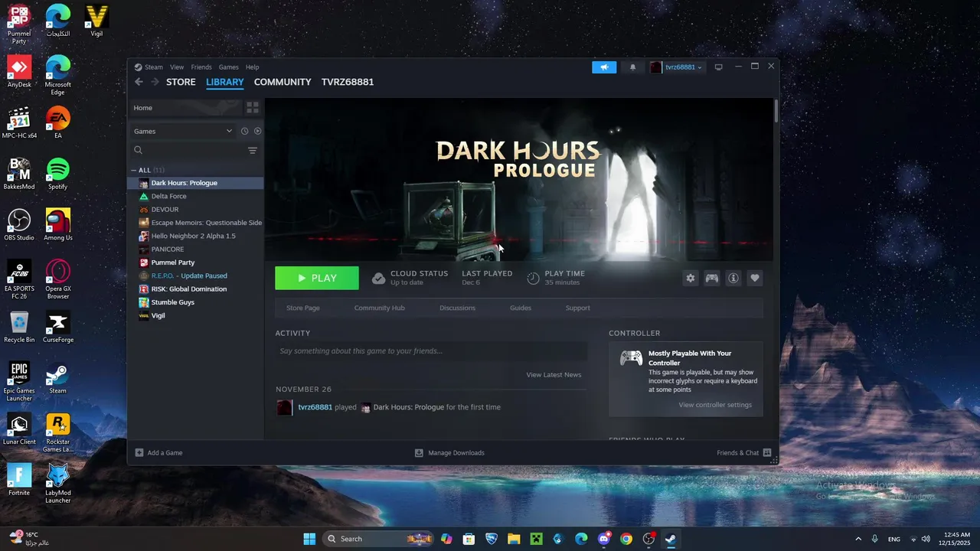
Task: Expand the Games filter dropdown
Action: [182, 131]
